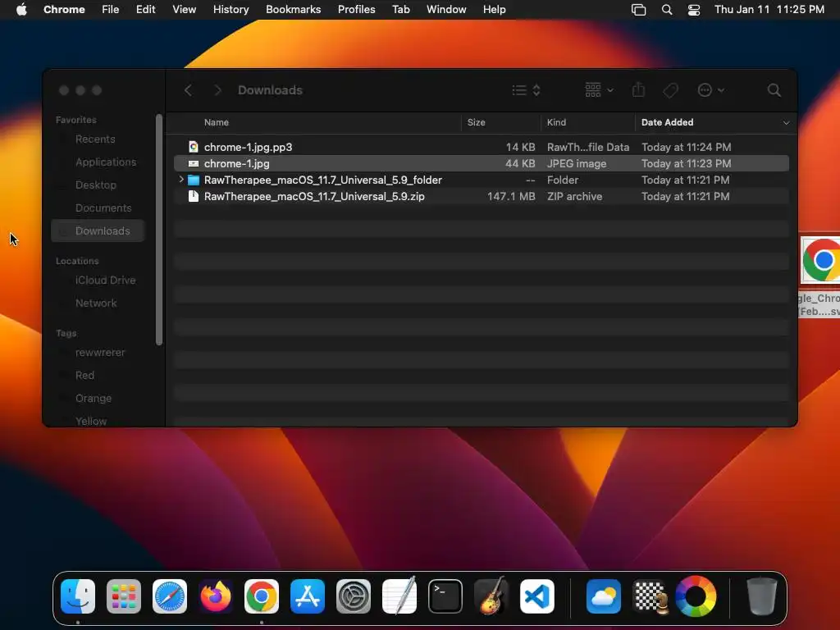
Task: Open the Help menu
Action: pyautogui.click(x=494, y=10)
